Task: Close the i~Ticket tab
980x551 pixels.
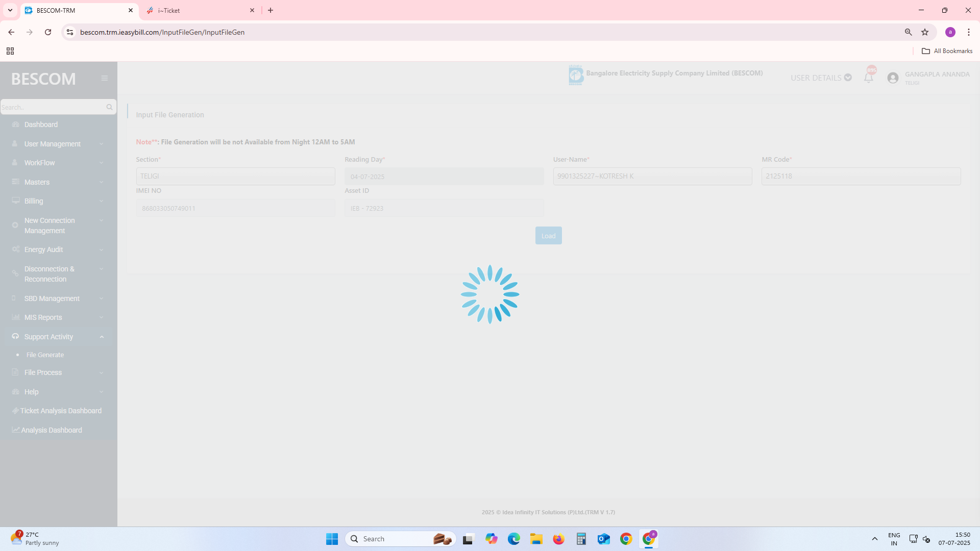Action: coord(252,10)
